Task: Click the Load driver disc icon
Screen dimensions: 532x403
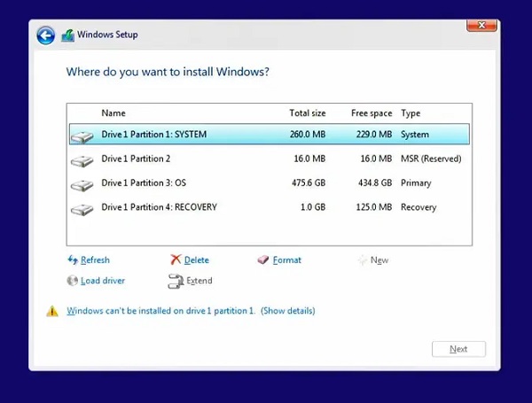Action: (73, 281)
